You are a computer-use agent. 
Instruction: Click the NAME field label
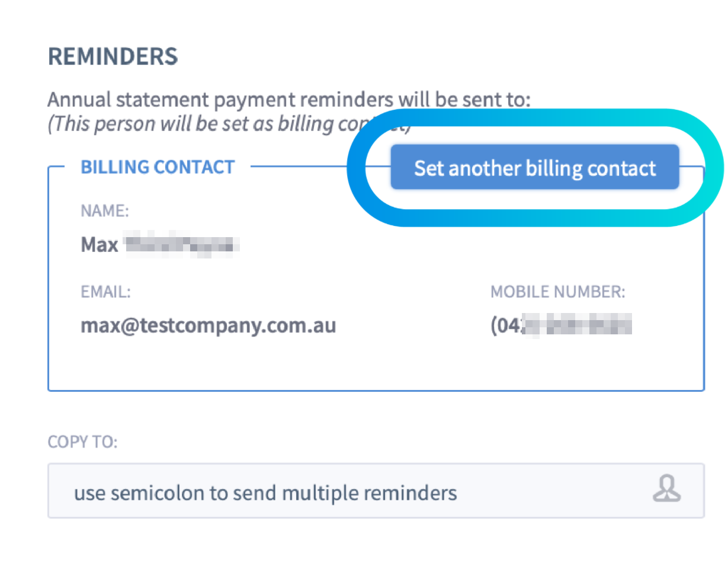pos(105,210)
